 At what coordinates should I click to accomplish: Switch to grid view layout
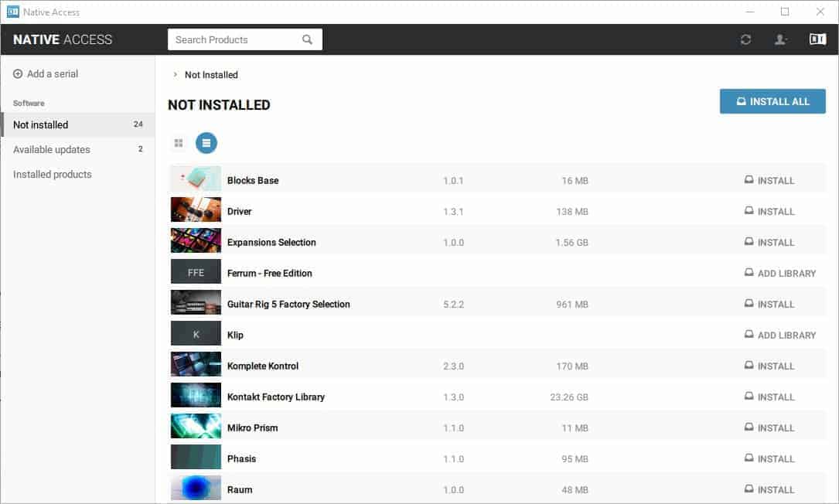[179, 143]
